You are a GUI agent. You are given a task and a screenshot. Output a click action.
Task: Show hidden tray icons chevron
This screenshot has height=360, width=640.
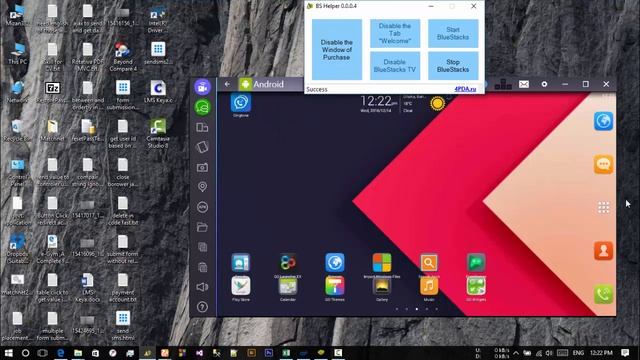[516, 353]
